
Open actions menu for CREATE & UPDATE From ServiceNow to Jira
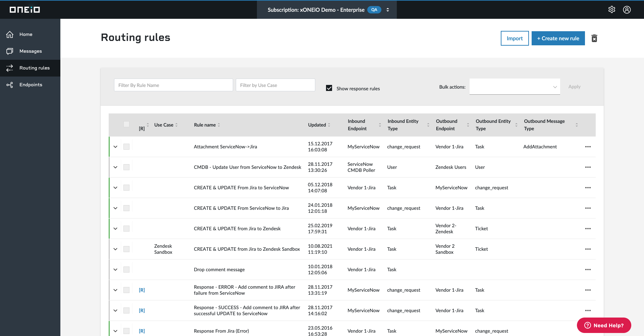tap(588, 208)
